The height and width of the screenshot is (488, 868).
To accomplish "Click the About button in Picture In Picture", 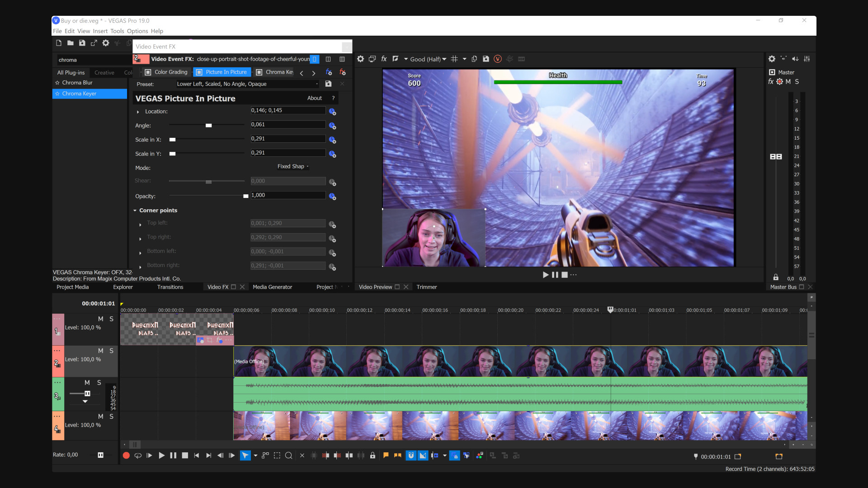I will point(315,98).
